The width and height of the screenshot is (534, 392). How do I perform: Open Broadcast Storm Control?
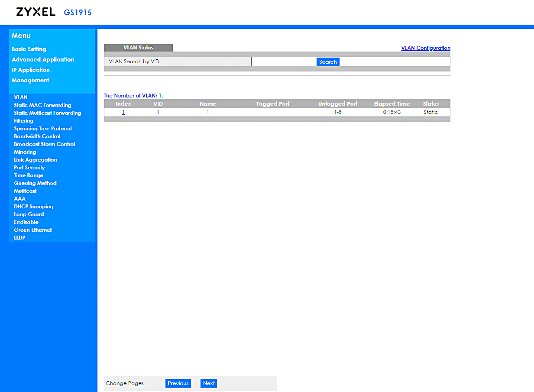tap(45, 144)
